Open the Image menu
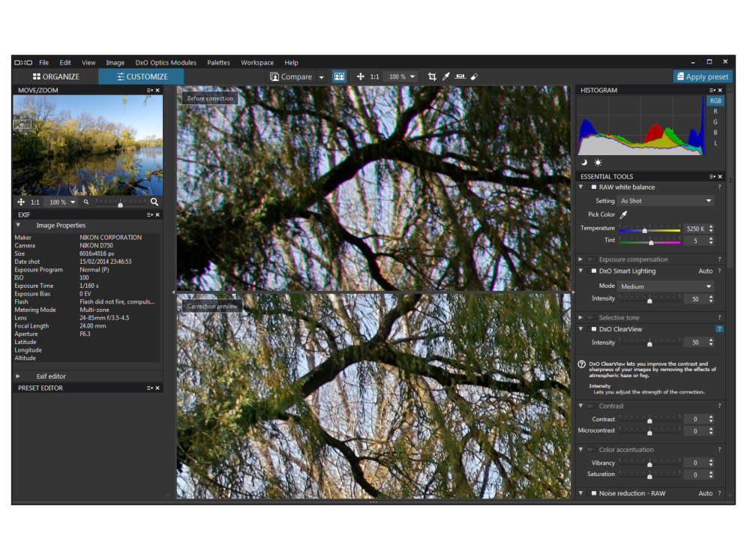The image size is (747, 560). pos(115,62)
